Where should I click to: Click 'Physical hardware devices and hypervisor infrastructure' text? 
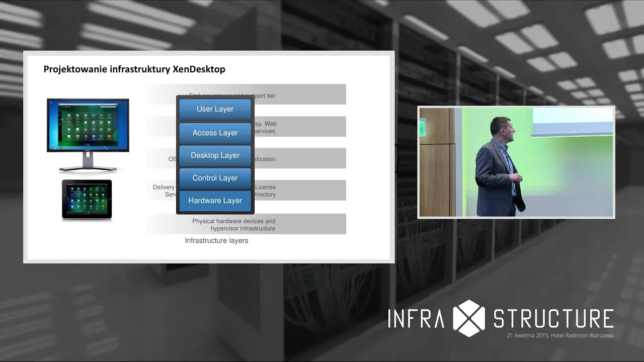point(234,225)
